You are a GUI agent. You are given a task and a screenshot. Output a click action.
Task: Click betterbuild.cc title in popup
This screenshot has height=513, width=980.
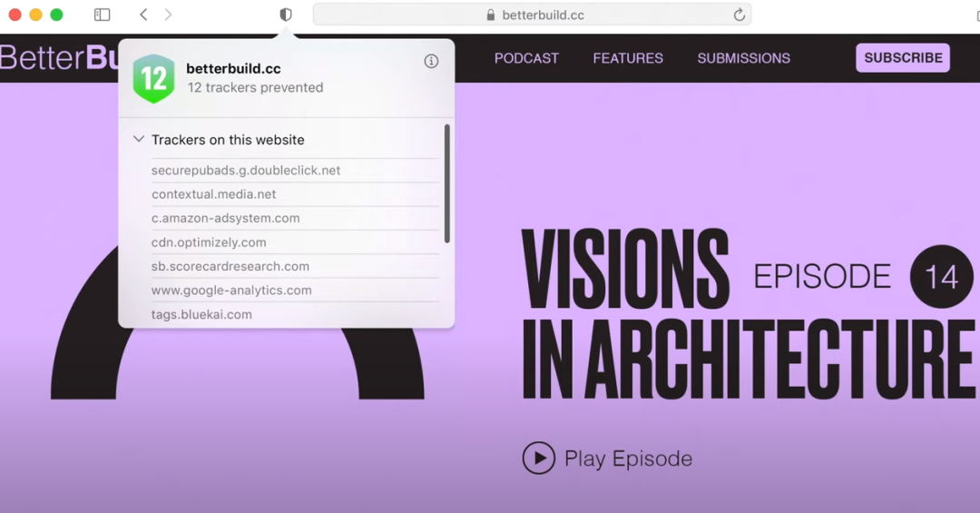(233, 69)
